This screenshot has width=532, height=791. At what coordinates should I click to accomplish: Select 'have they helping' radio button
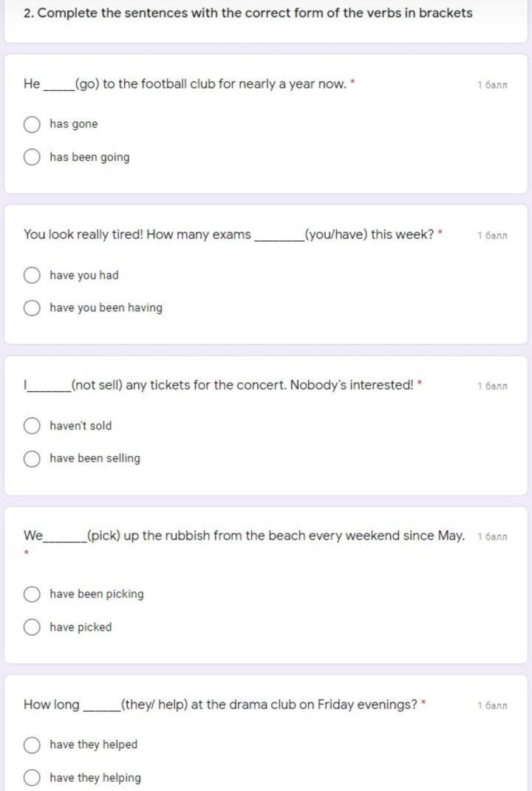click(32, 777)
